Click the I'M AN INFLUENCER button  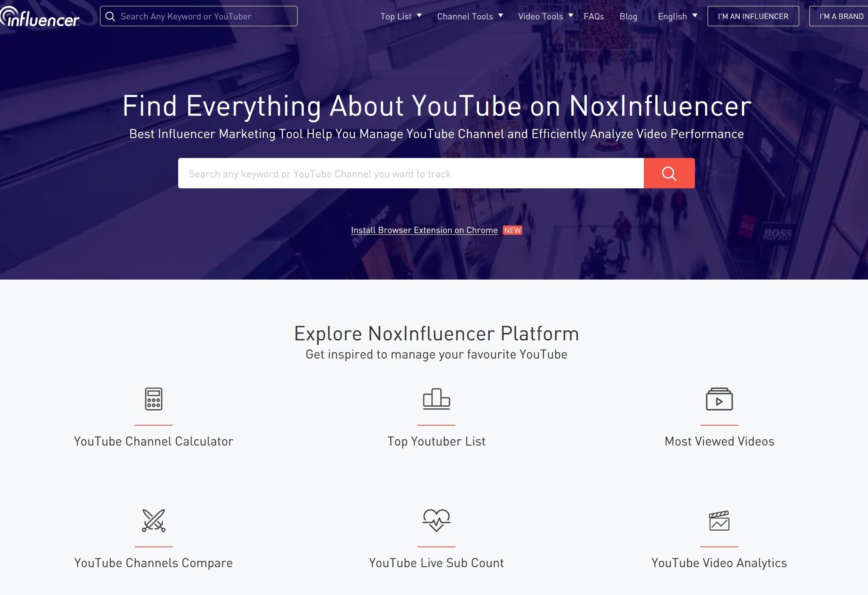753,16
